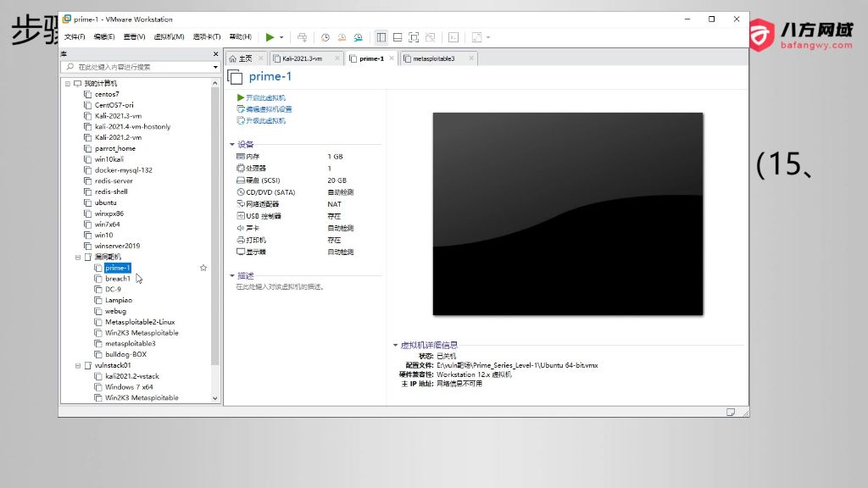This screenshot has width=868, height=488.
Task: Close the library panel with X
Action: click(x=216, y=53)
